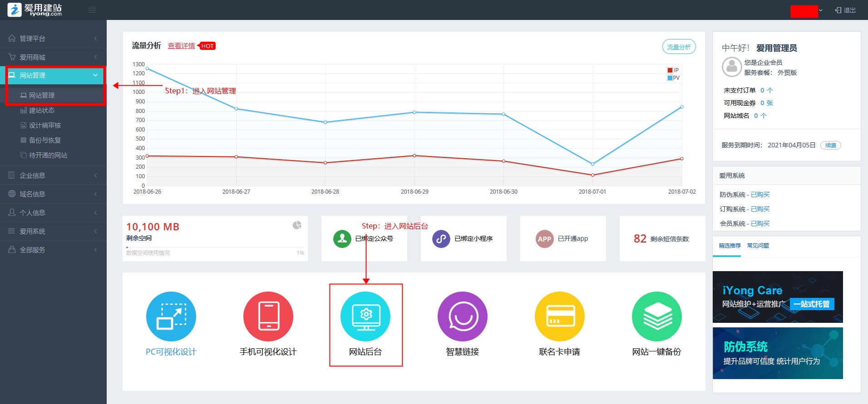Image resolution: width=868 pixels, height=404 pixels.
Task: Switch to the 常见问题 tab
Action: (758, 246)
